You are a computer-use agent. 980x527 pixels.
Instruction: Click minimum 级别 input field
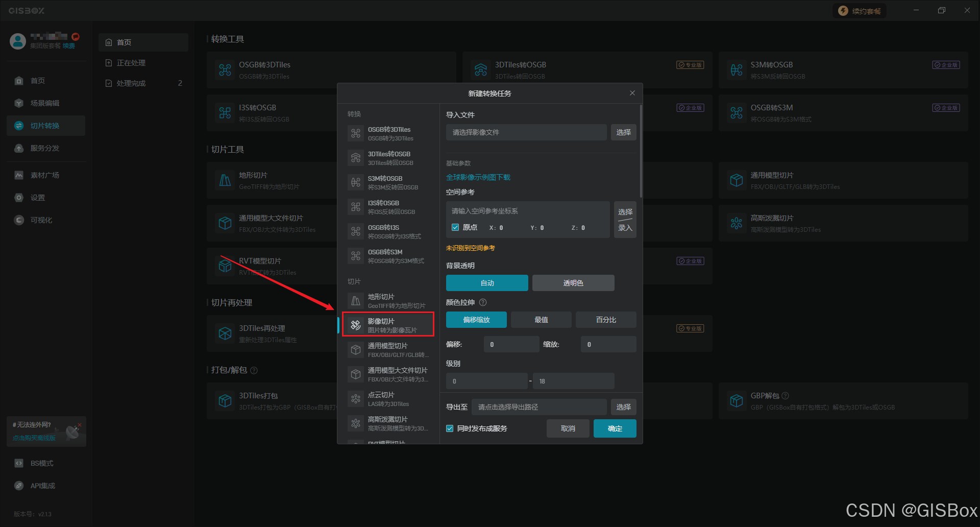tap(486, 381)
